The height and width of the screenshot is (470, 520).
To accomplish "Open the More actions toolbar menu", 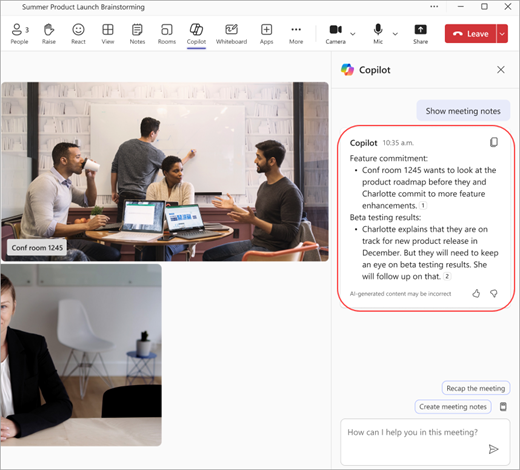I will (x=296, y=34).
